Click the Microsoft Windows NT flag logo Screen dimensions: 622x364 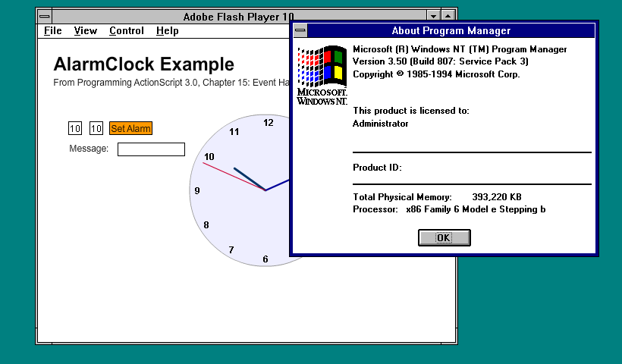[322, 75]
